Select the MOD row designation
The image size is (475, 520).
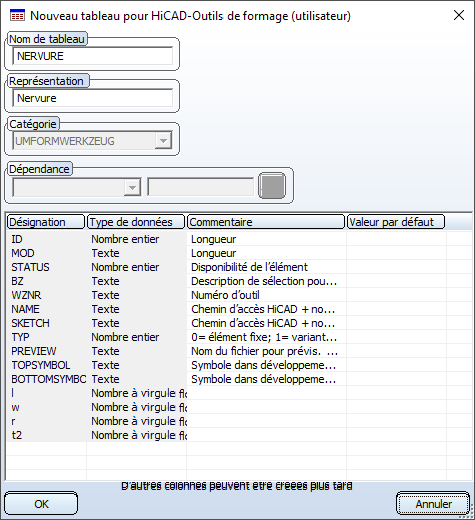[x=23, y=253]
